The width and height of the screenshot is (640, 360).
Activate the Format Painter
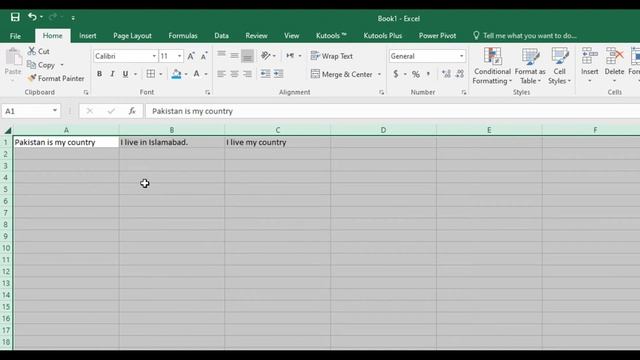56,78
